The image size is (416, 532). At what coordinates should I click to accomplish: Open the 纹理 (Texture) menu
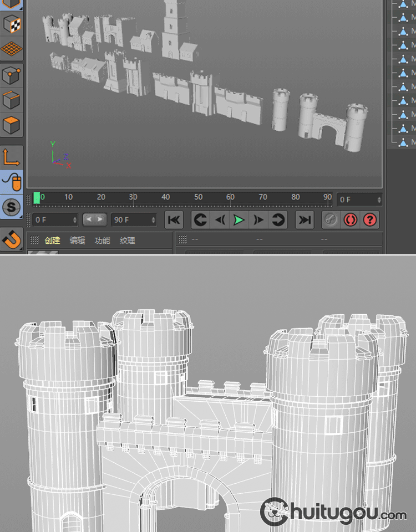point(128,241)
